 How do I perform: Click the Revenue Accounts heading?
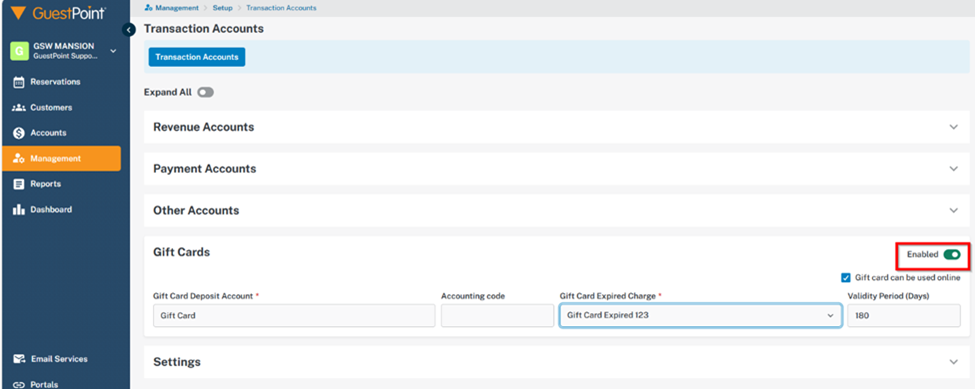point(203,127)
